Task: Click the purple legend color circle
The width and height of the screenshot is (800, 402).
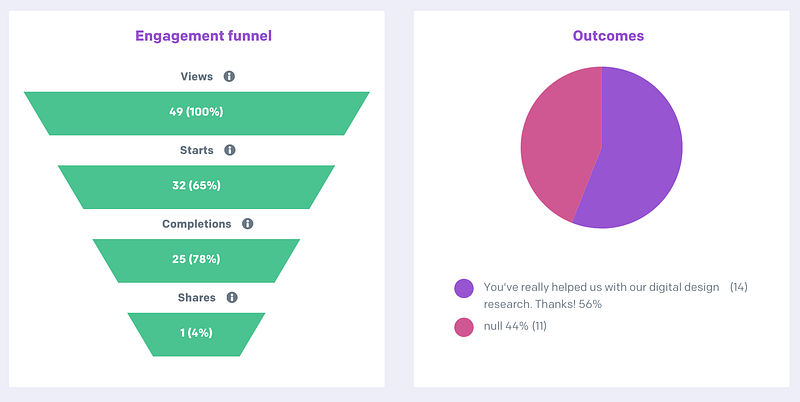Action: pyautogui.click(x=464, y=288)
